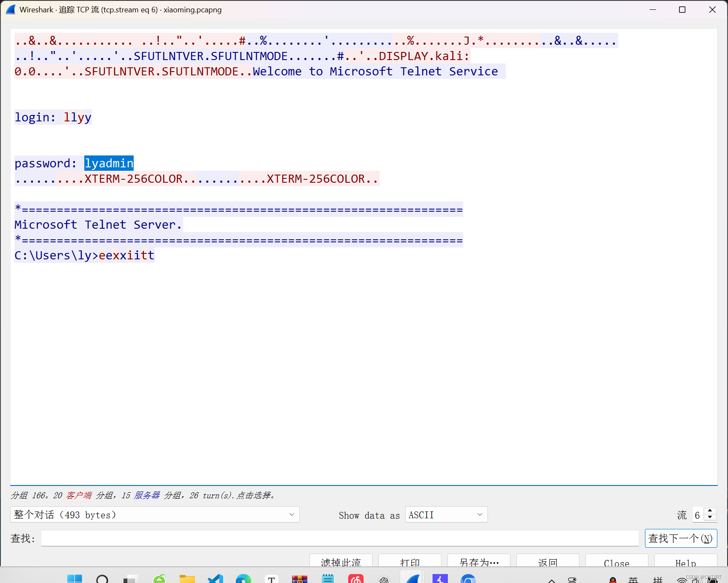
Task: Click the "流" stream label
Action: click(682, 515)
